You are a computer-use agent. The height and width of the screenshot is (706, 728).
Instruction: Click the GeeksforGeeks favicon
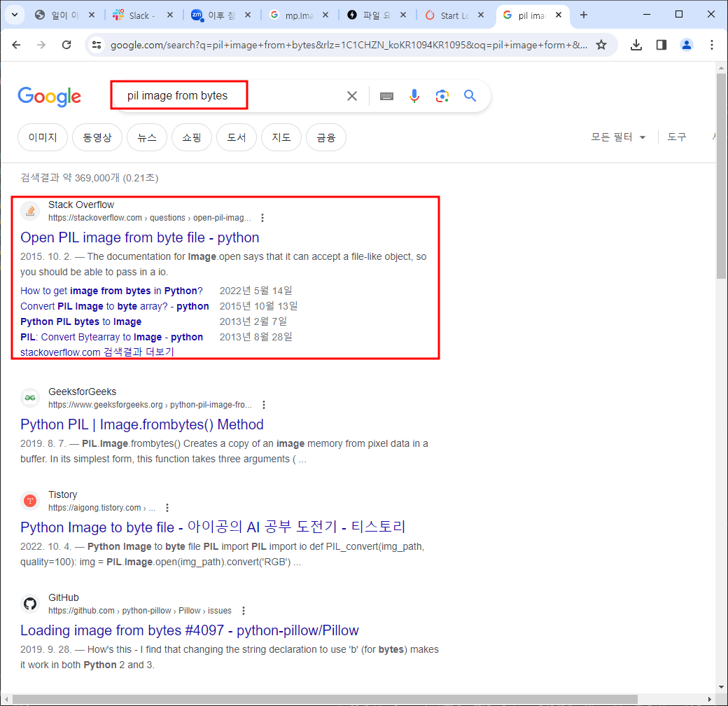click(30, 398)
